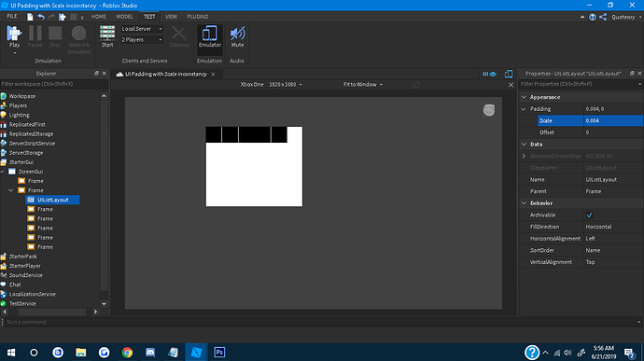Click the Chrome icon in taskbar

click(x=127, y=352)
